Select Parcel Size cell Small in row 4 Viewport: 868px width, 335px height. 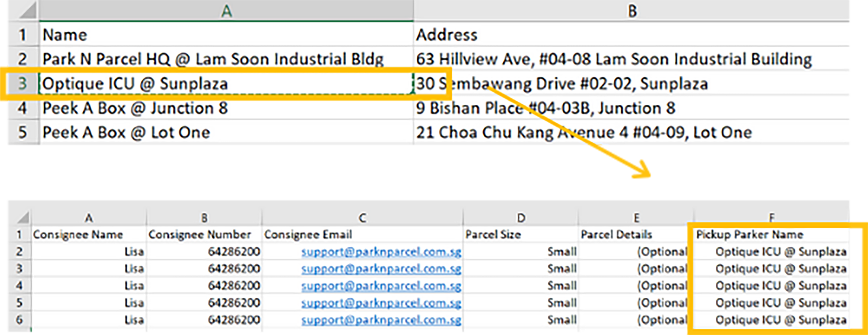point(561,286)
